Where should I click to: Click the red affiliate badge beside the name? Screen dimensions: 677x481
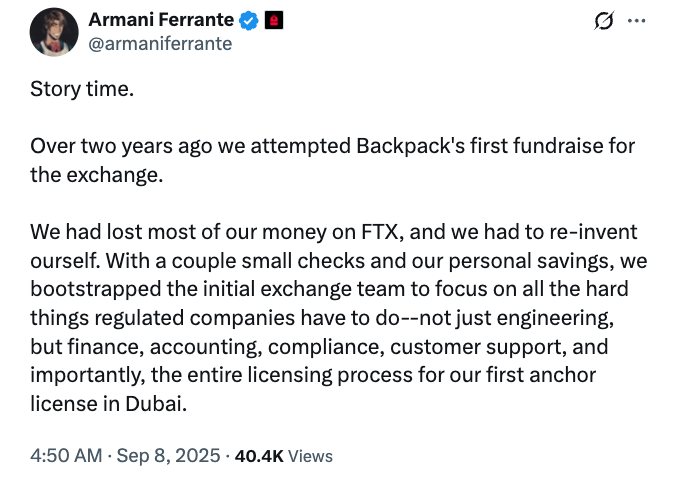(x=274, y=21)
